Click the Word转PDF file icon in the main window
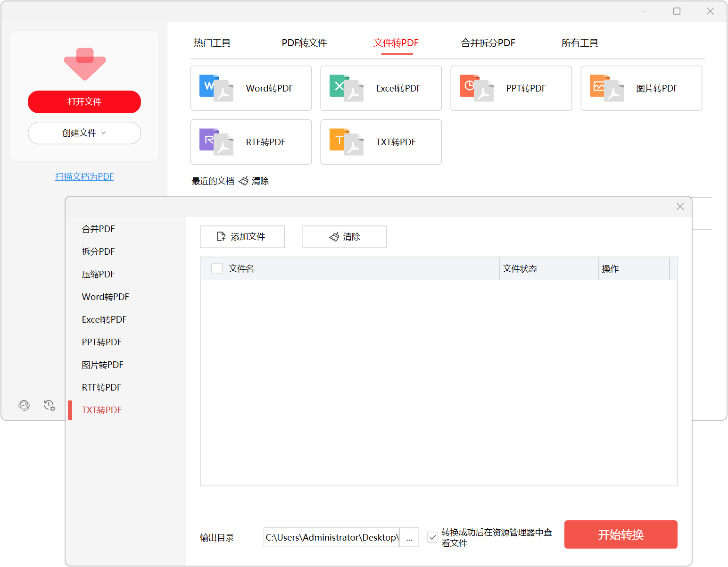This screenshot has height=567, width=728. coord(216,88)
